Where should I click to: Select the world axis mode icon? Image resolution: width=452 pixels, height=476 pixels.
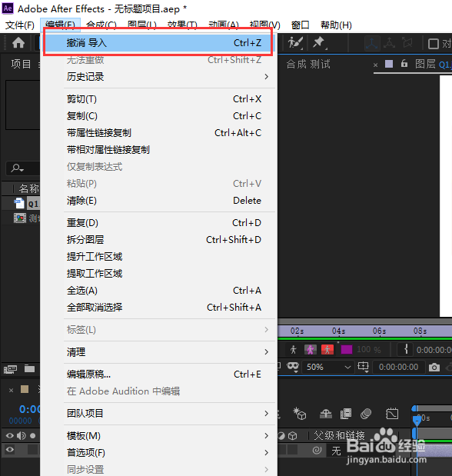389,43
